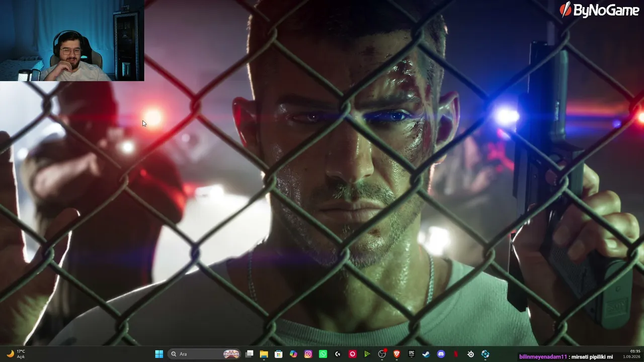The width and height of the screenshot is (644, 362).
Task: Launch Logitech G HUB from the taskbar
Action: coord(338,354)
